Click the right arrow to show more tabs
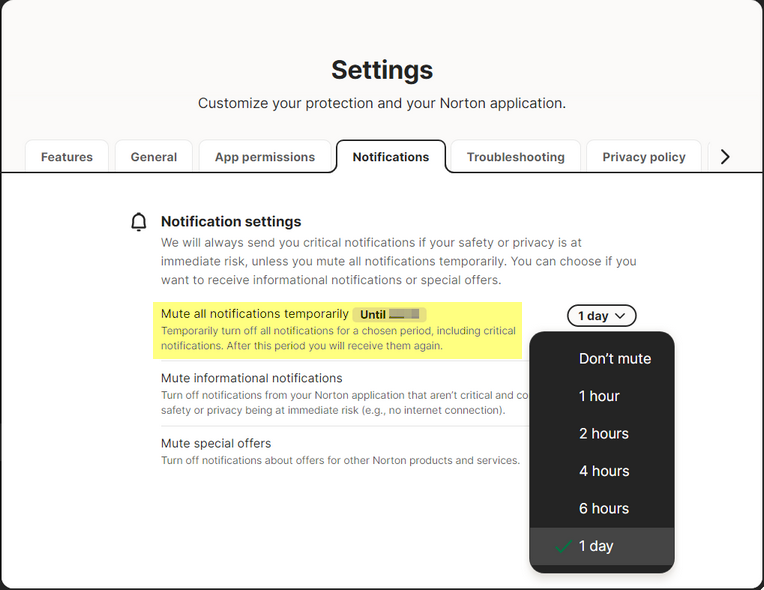The width and height of the screenshot is (764, 590). coord(725,157)
